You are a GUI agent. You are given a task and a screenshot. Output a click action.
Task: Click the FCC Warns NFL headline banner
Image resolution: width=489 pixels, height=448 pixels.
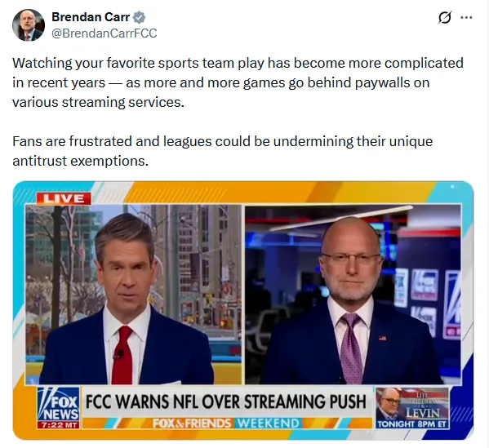pyautogui.click(x=226, y=401)
